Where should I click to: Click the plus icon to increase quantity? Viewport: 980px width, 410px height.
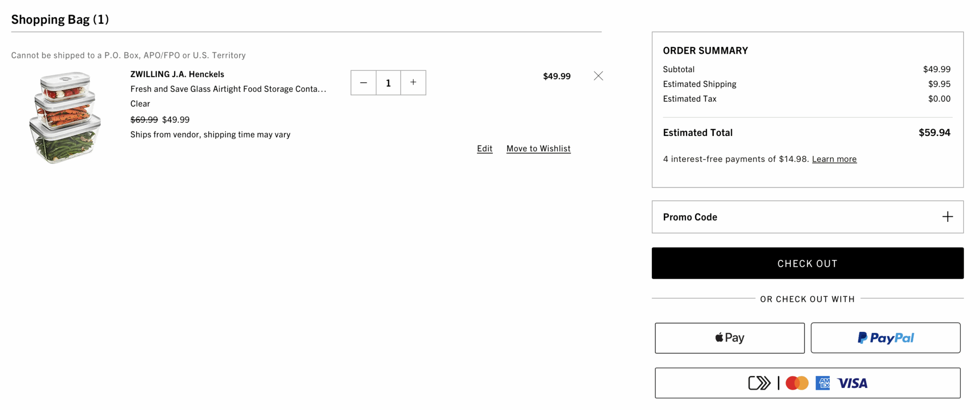[x=412, y=82]
